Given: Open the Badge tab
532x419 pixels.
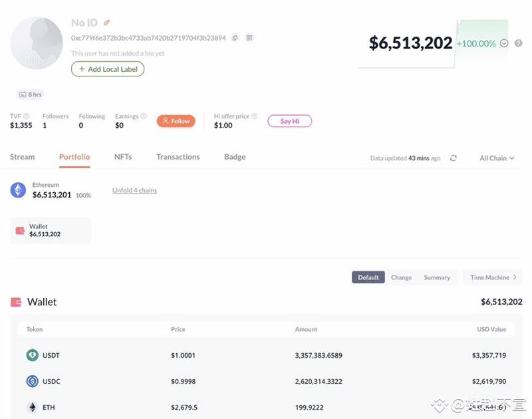Looking at the screenshot, I should [235, 157].
